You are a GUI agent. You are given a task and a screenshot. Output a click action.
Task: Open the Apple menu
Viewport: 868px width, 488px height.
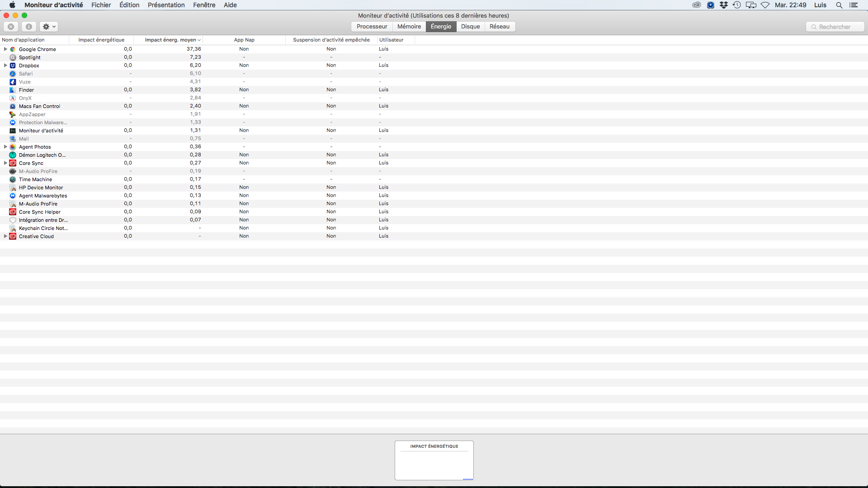coord(12,5)
